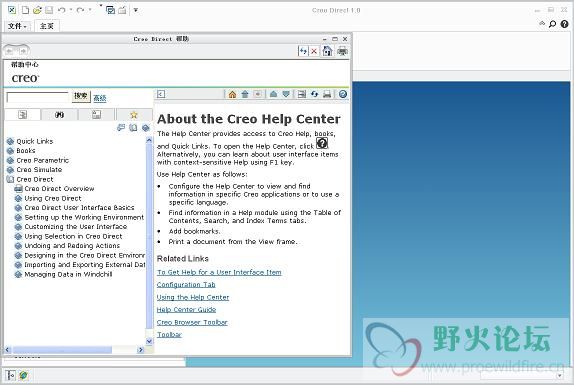Select the Search binoculars tab
The image size is (574, 385).
click(59, 115)
